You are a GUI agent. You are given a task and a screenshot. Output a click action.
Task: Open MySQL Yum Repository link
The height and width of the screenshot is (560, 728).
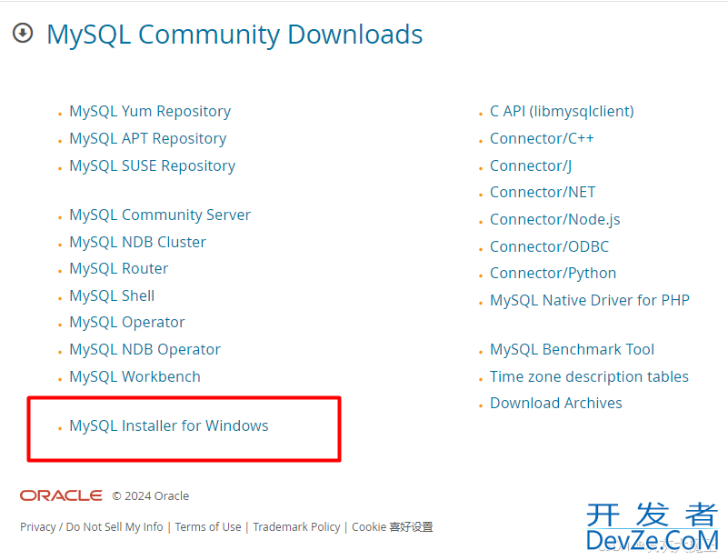(x=150, y=112)
